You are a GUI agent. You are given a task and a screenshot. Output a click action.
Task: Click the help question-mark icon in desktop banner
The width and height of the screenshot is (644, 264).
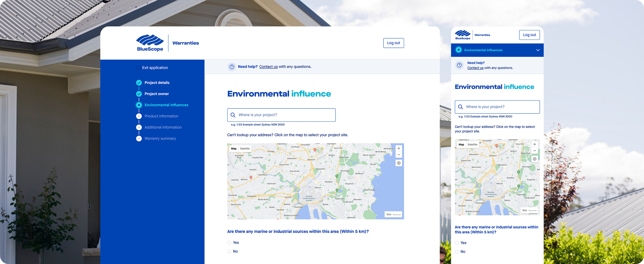coord(232,67)
